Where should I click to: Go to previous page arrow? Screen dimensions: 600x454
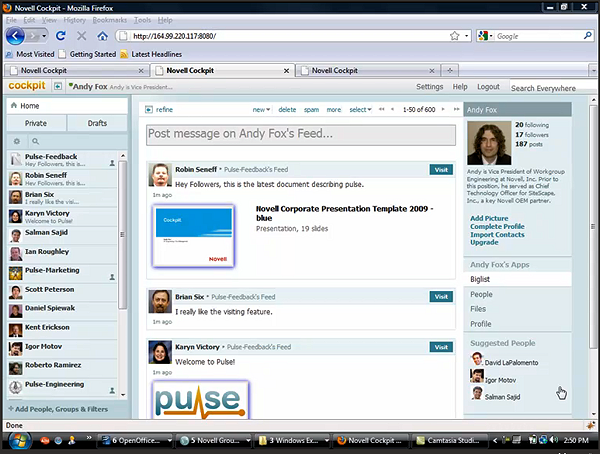[x=392, y=109]
